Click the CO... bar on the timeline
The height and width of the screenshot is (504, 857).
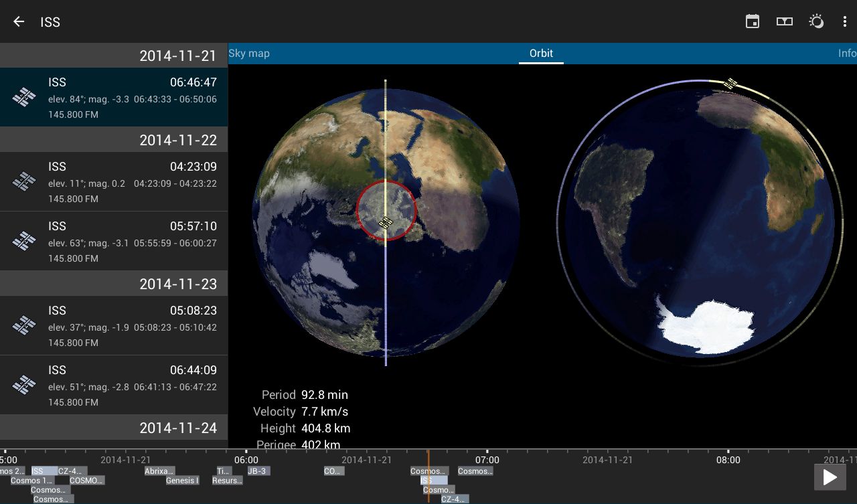(x=334, y=471)
